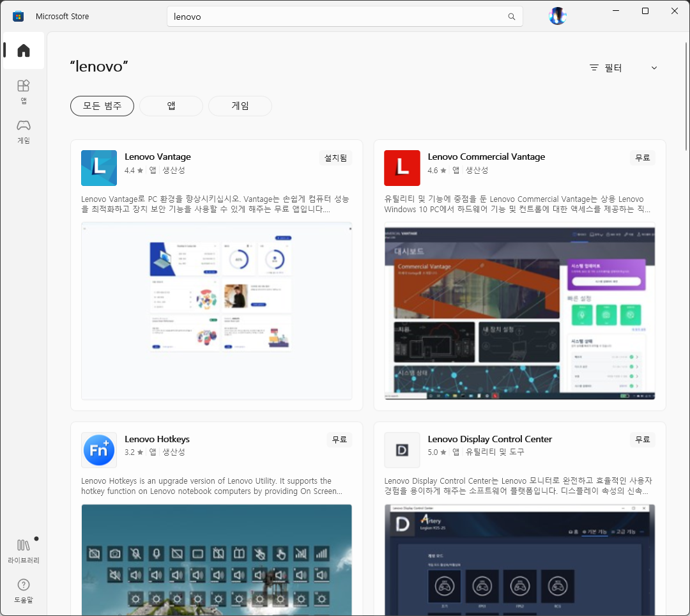This screenshot has height=616, width=690.
Task: Select the 모든 범주 category tab
Action: point(102,106)
